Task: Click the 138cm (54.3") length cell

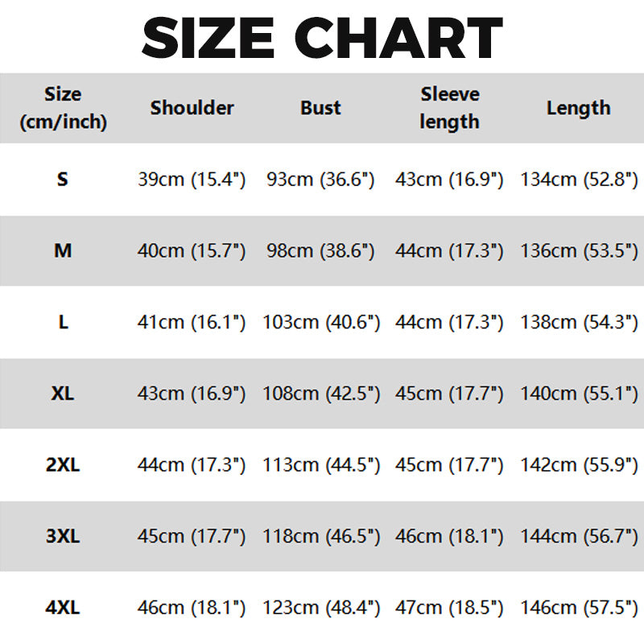Action: 580,322
